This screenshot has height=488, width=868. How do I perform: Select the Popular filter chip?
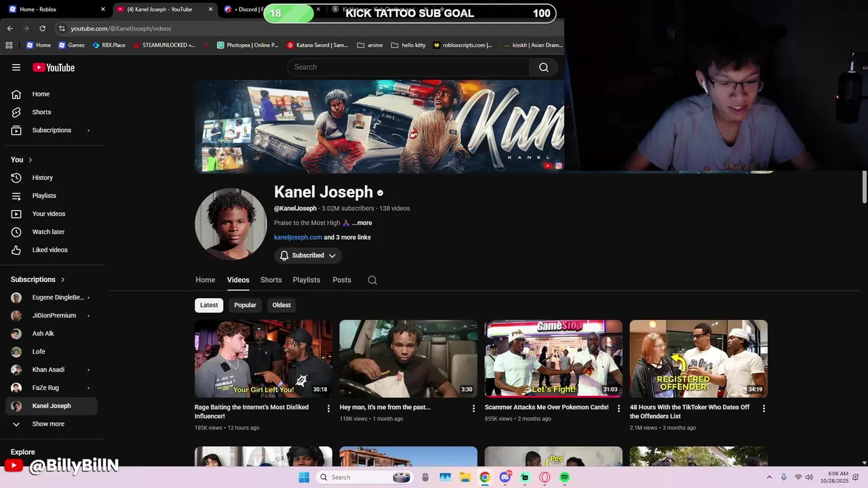(x=245, y=305)
